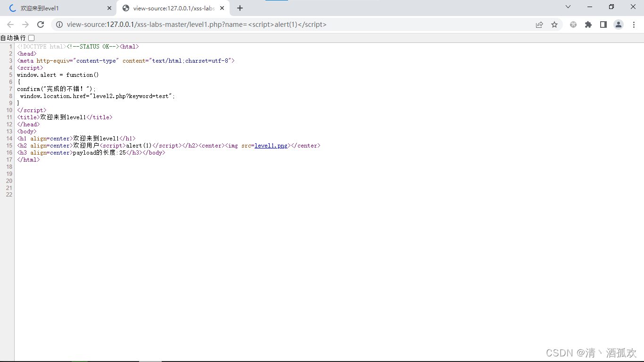Image resolution: width=644 pixels, height=362 pixels.
Task: Reload the view-source page
Action: point(41,25)
